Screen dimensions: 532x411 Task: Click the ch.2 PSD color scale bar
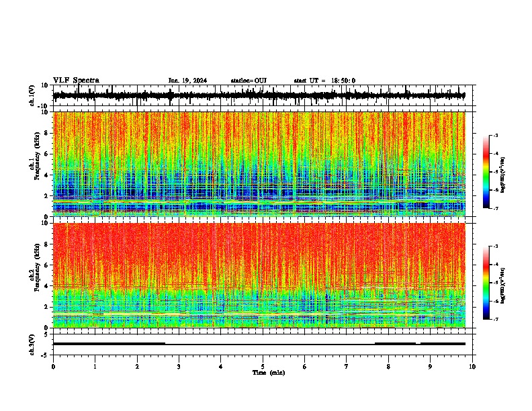pyautogui.click(x=486, y=283)
